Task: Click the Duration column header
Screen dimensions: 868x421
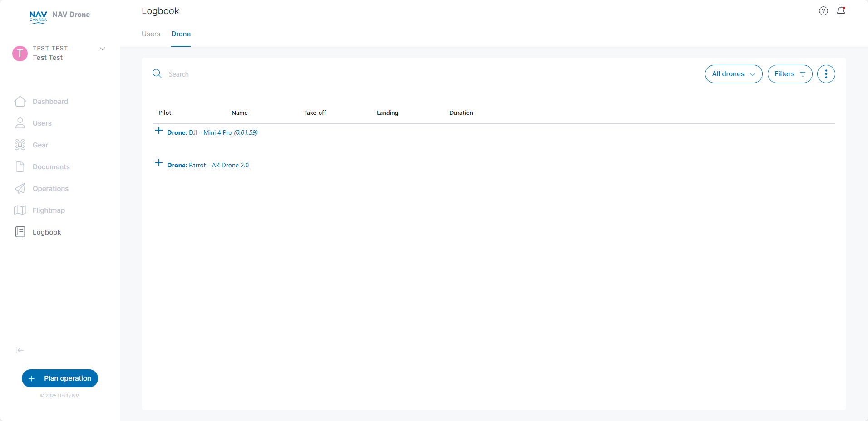Action: [x=461, y=113]
